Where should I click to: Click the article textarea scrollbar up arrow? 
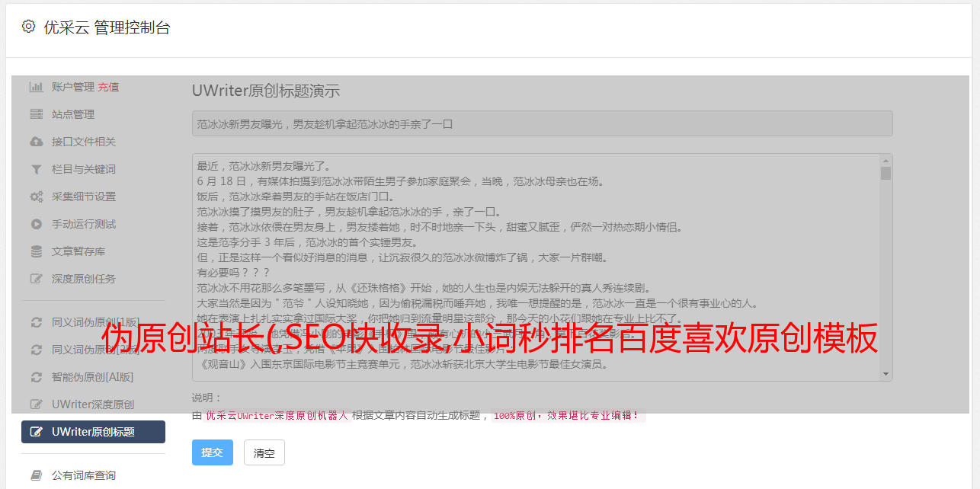[886, 161]
